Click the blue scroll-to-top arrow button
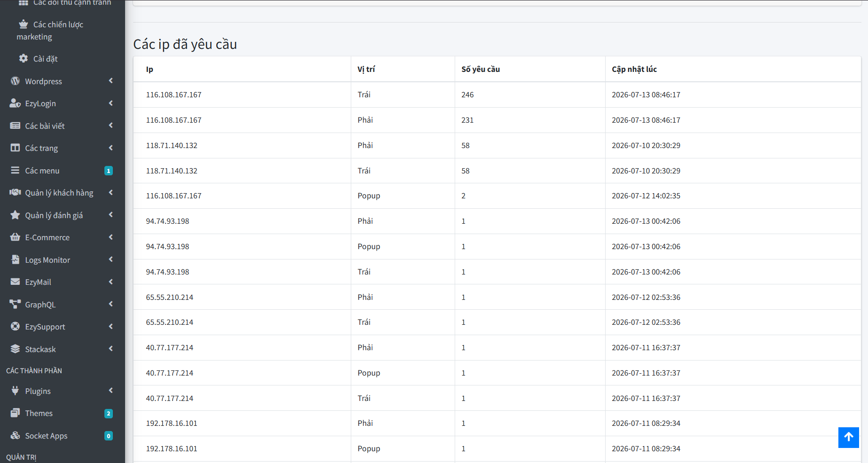 tap(849, 438)
